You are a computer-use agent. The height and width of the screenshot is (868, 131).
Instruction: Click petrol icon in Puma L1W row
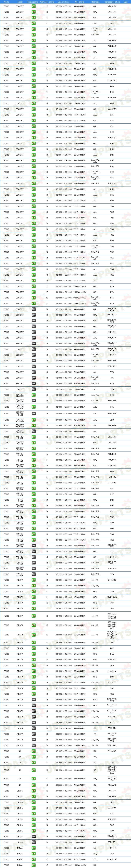[34, 854]
